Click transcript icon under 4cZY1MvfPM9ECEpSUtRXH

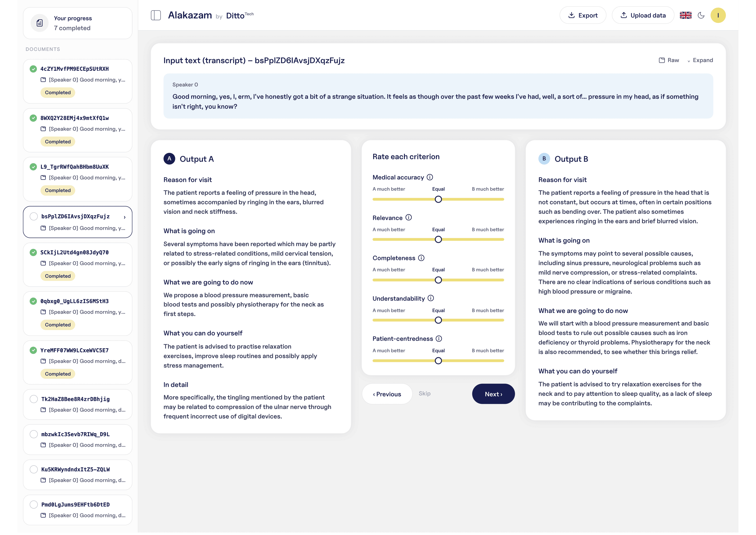click(x=43, y=80)
